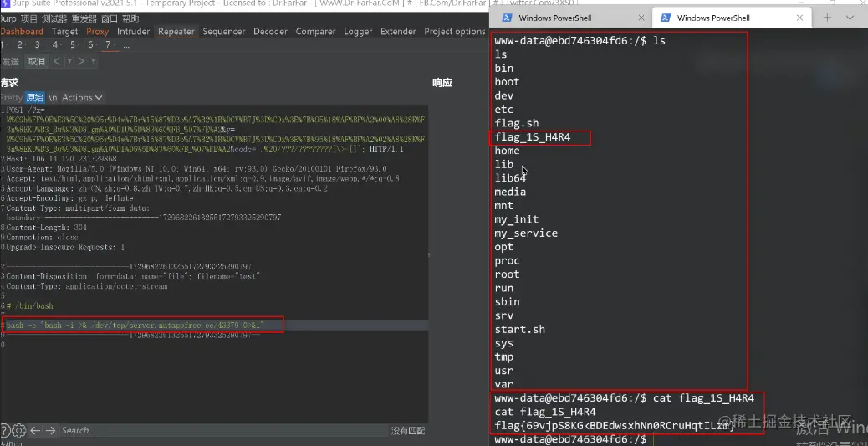Select the active second Windows PowerShell tab

(x=732, y=18)
